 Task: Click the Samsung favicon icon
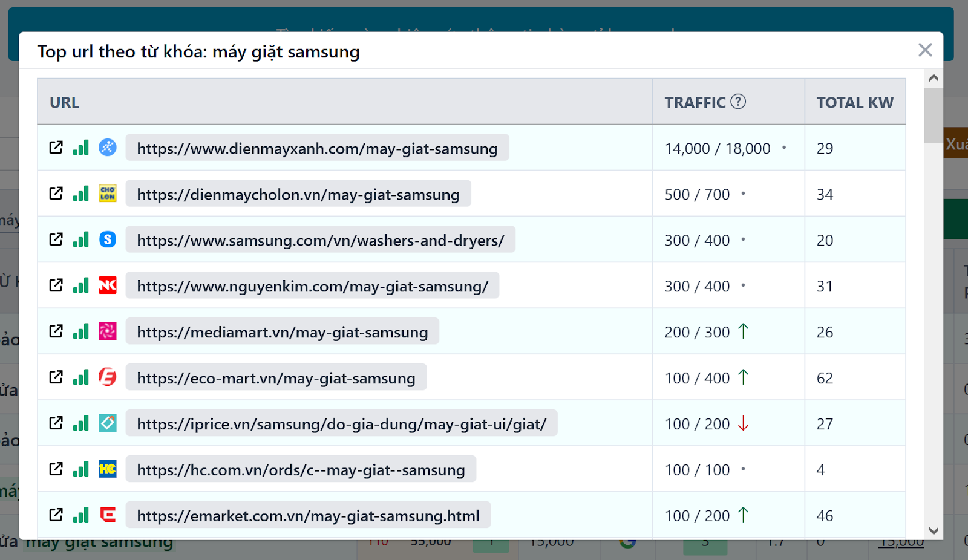point(108,239)
